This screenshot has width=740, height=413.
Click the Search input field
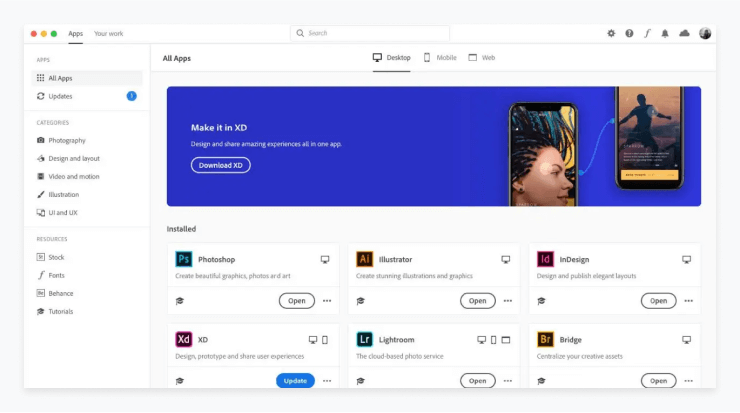point(370,33)
